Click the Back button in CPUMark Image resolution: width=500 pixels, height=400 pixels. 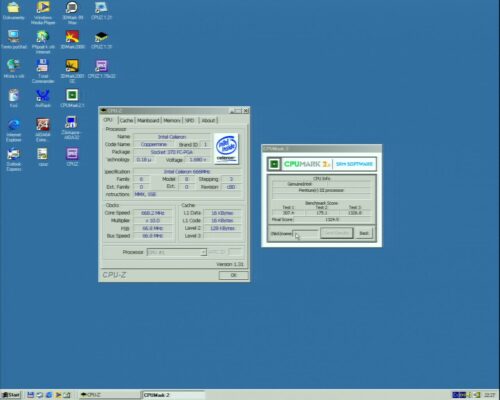364,233
